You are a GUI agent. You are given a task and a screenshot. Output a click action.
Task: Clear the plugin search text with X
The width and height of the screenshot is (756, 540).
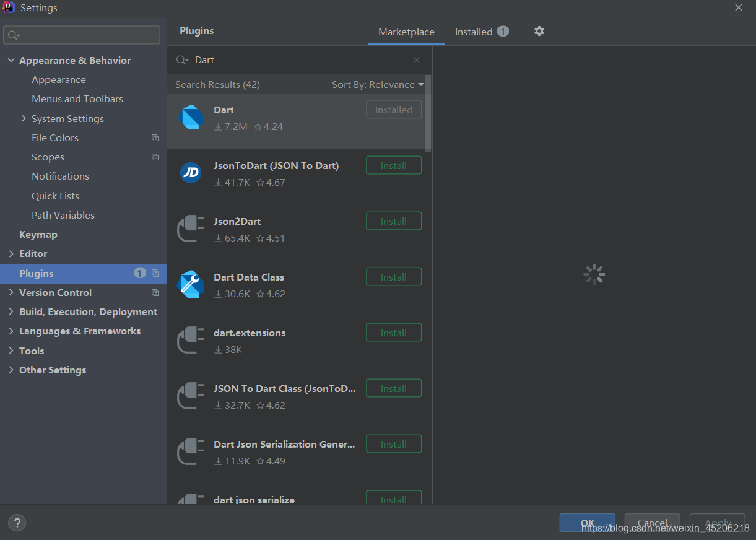(x=417, y=60)
